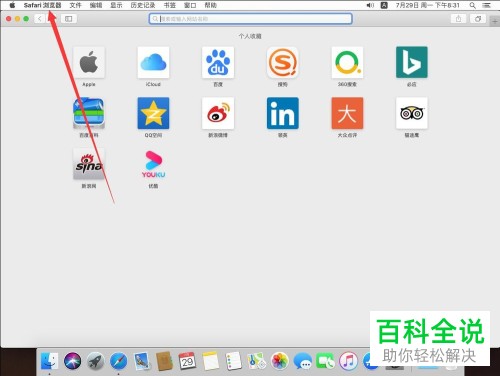The image size is (500, 376).
Task: Click the Share toolbar button
Action: click(458, 19)
